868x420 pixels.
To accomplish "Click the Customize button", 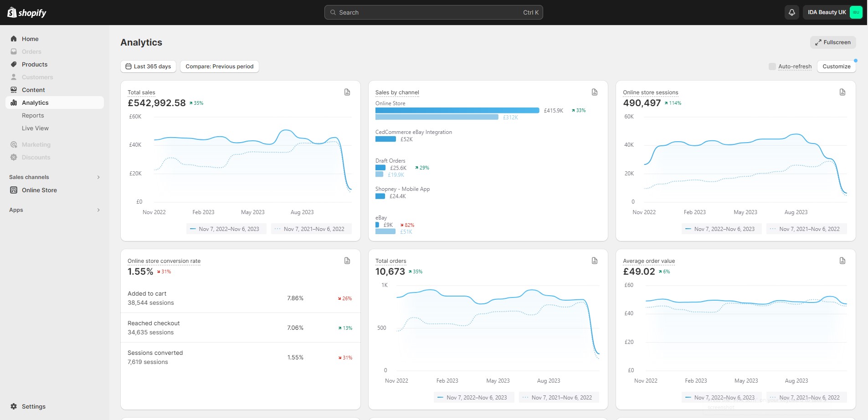I will 836,67.
